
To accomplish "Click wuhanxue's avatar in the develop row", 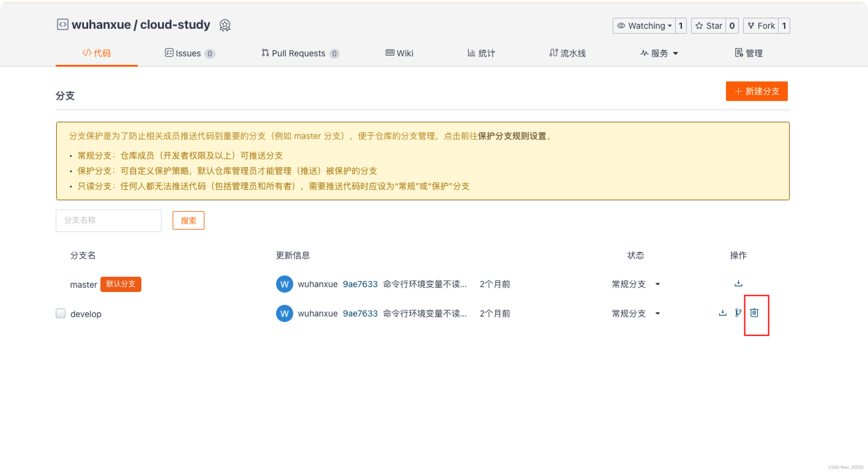I will pos(284,313).
